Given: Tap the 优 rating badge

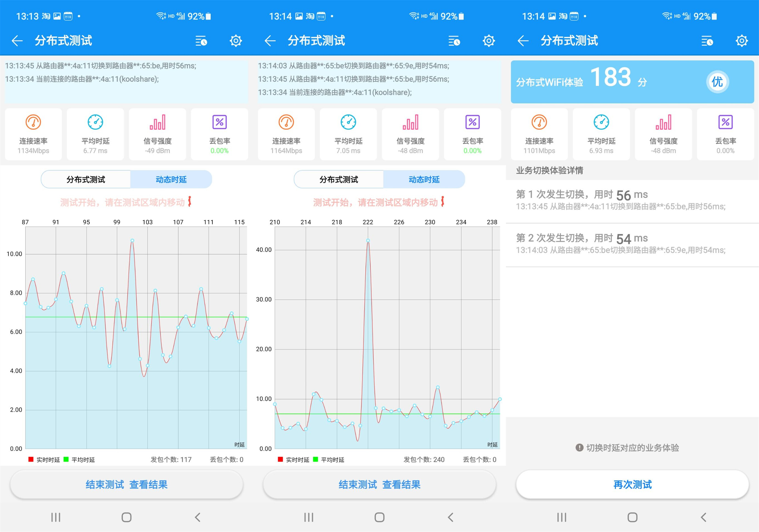Looking at the screenshot, I should click(717, 82).
